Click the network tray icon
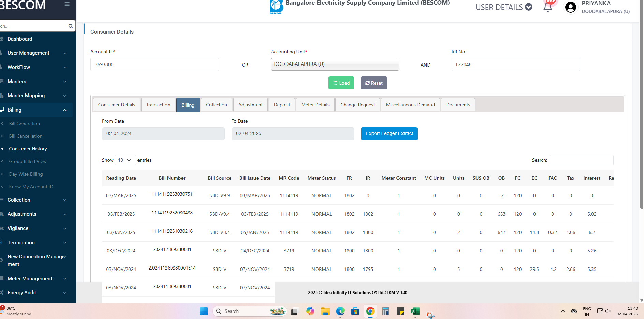 click(x=600, y=311)
